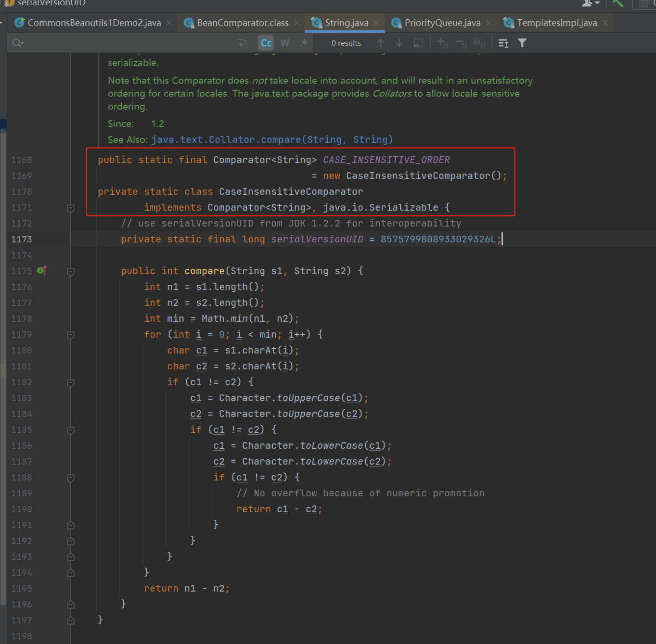Toggle search in selection icon
Screen dimensions: 656x644
pos(418,43)
